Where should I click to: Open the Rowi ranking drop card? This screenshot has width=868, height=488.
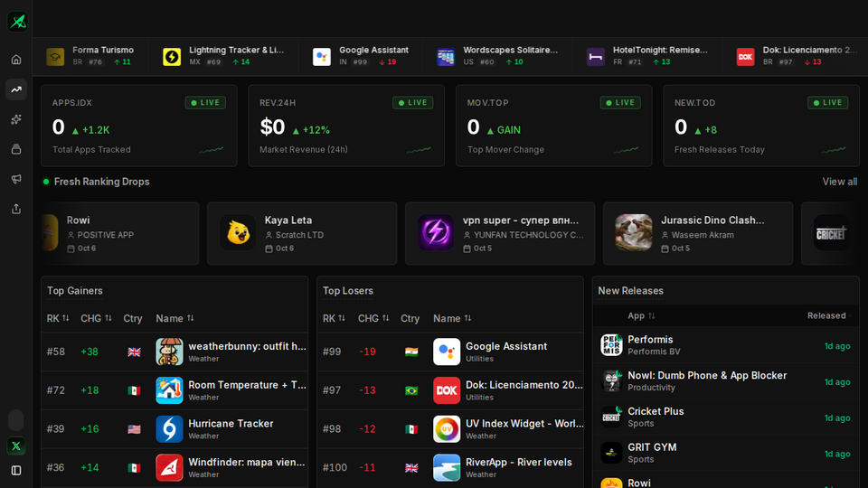coord(120,233)
